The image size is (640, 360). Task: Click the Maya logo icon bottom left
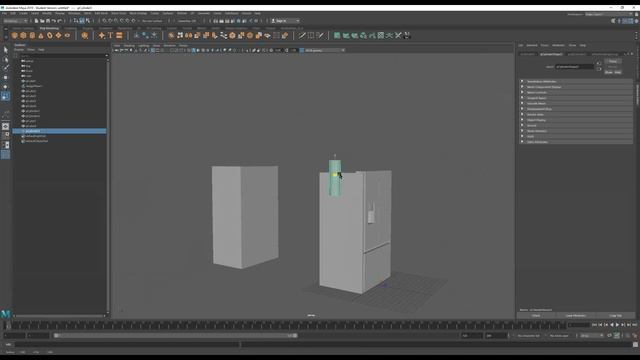point(6,314)
